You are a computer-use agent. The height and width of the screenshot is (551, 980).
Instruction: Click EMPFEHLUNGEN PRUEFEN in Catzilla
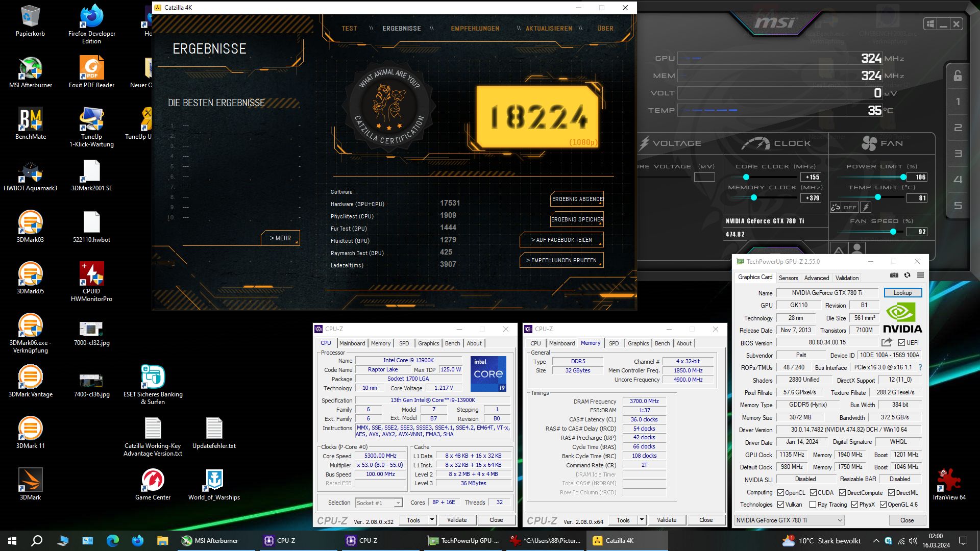click(561, 260)
